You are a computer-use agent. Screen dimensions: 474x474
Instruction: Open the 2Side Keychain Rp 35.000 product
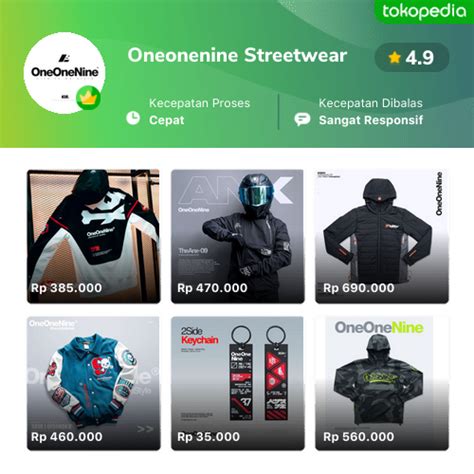tap(238, 383)
